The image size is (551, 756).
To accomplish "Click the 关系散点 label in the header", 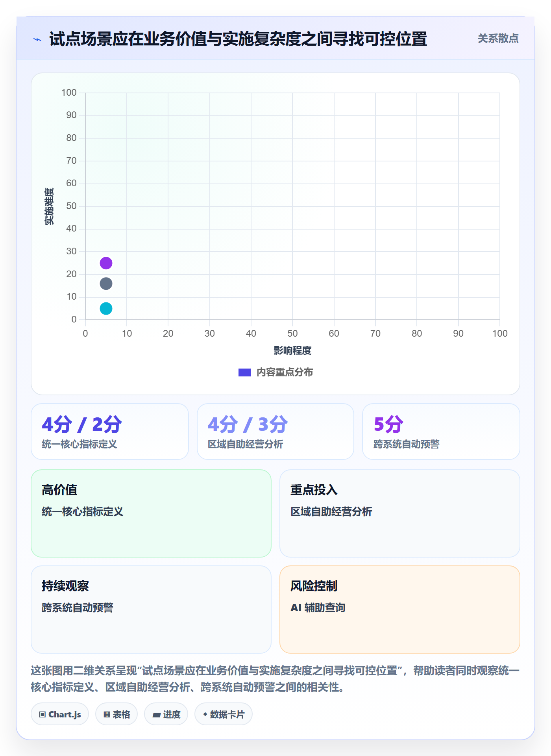I will click(x=498, y=39).
